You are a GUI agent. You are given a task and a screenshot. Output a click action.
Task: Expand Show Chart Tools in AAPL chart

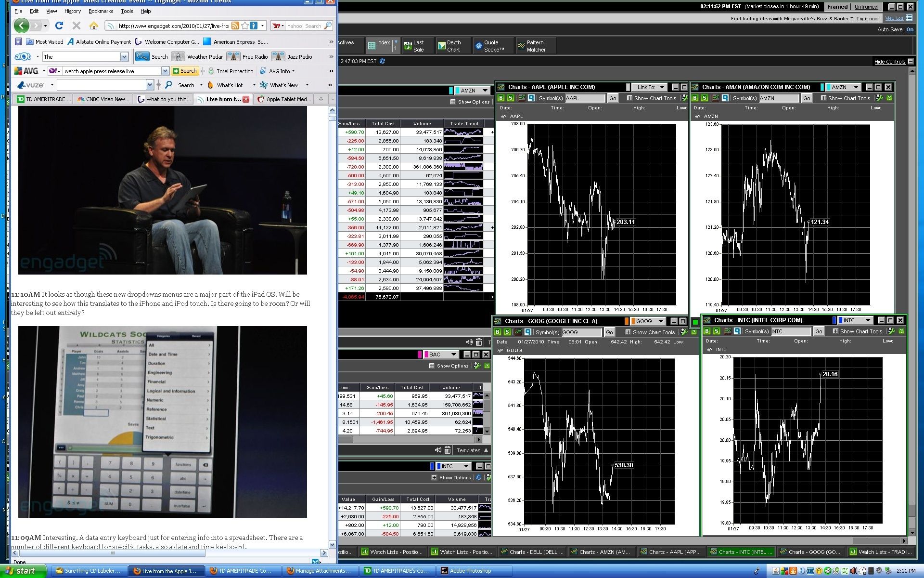click(652, 98)
